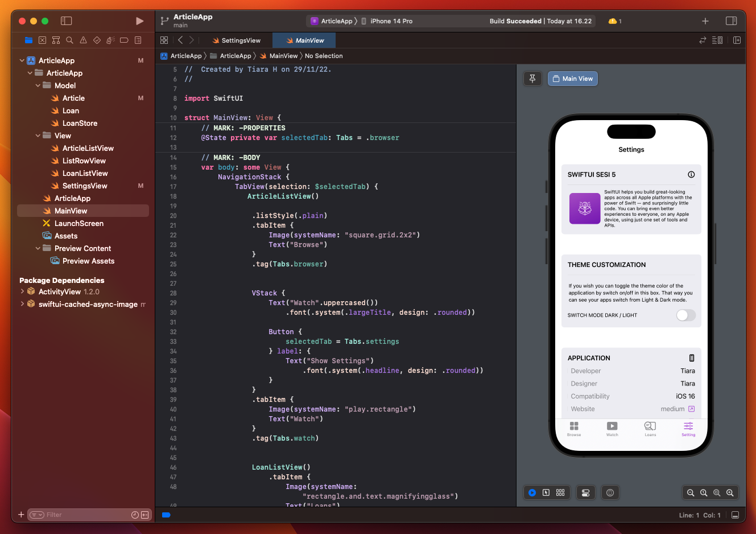This screenshot has height=534, width=756.
Task: Open preview variants grid icon
Action: click(x=560, y=492)
